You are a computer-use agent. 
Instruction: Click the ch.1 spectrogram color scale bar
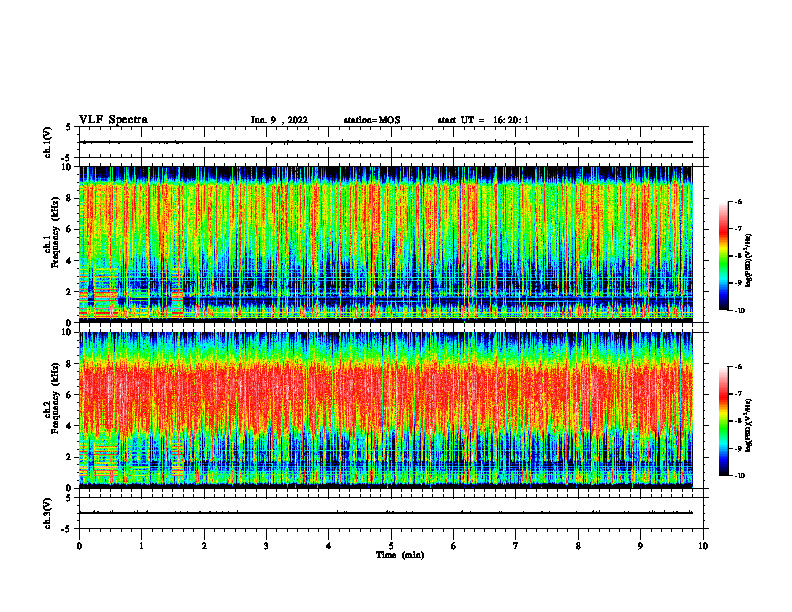click(x=723, y=256)
